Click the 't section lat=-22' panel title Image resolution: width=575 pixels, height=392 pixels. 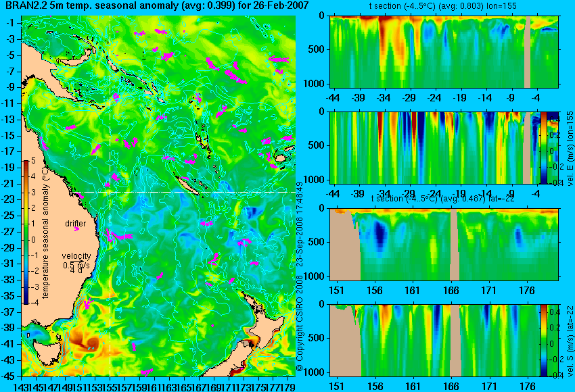tap(443, 199)
